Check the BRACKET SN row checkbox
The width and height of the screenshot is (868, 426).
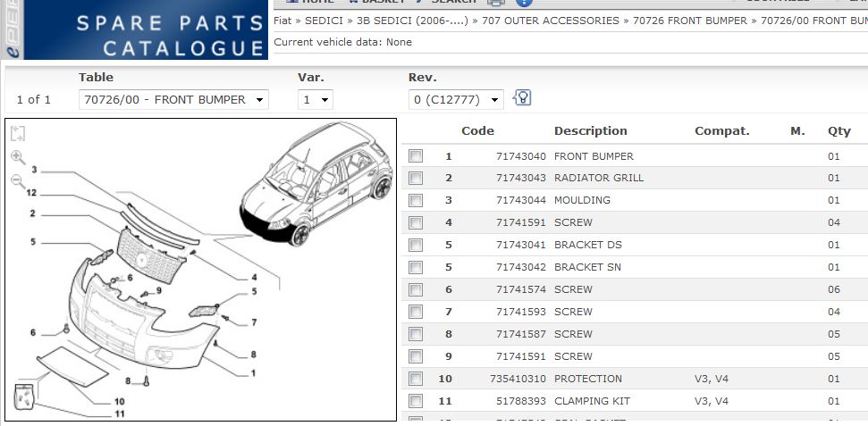[x=416, y=267]
